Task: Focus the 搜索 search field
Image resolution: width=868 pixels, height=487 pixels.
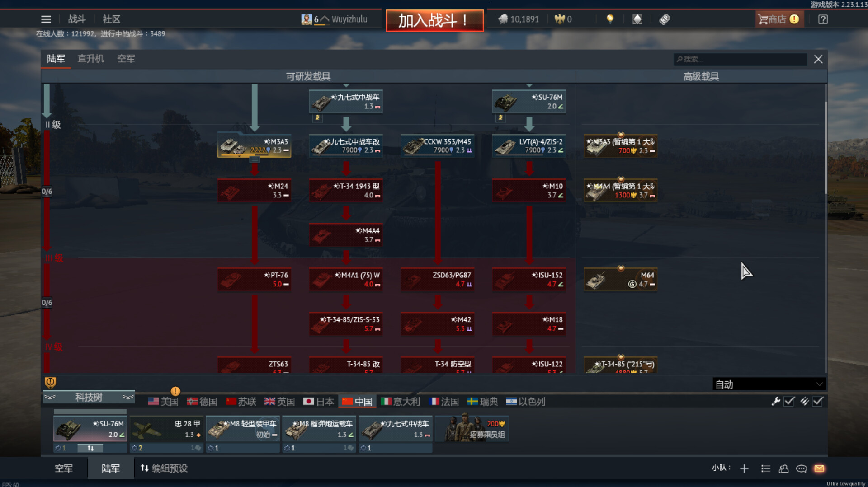Action: pos(740,59)
